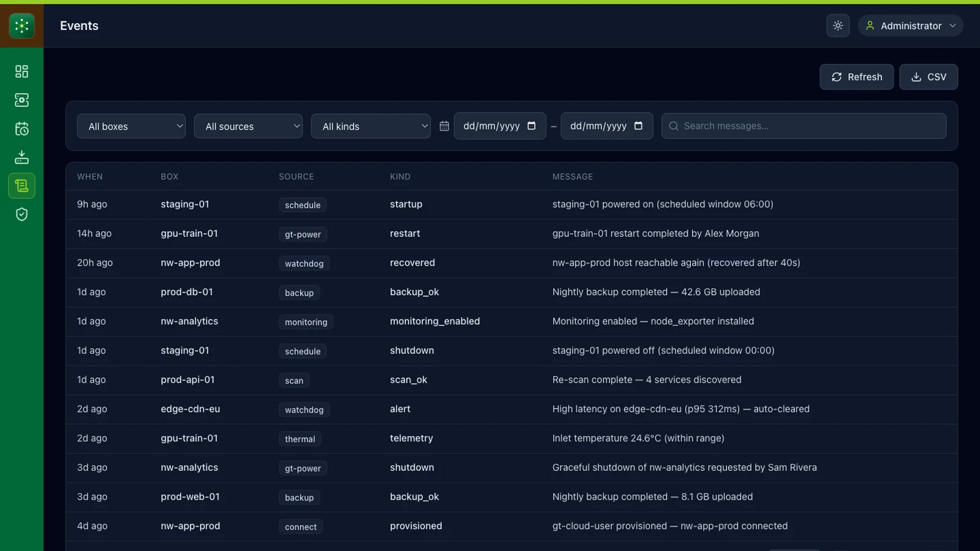Click the SOURCE column header

tap(296, 177)
